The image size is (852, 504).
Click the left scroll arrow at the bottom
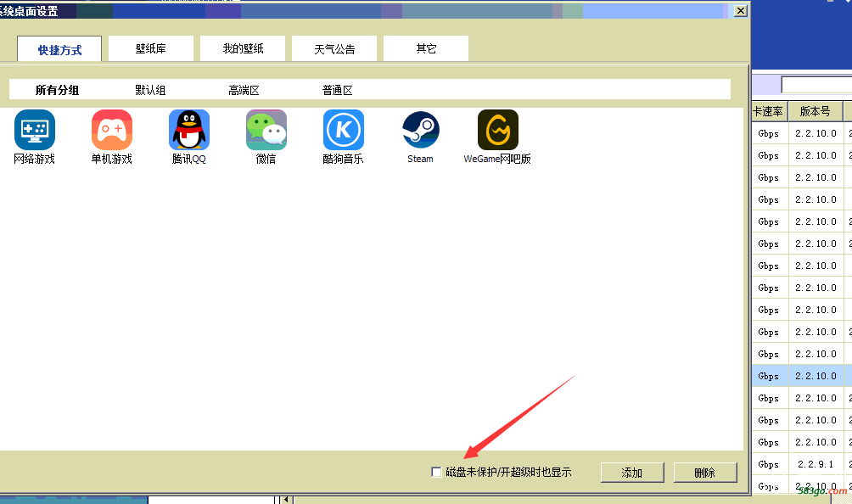(x=286, y=500)
